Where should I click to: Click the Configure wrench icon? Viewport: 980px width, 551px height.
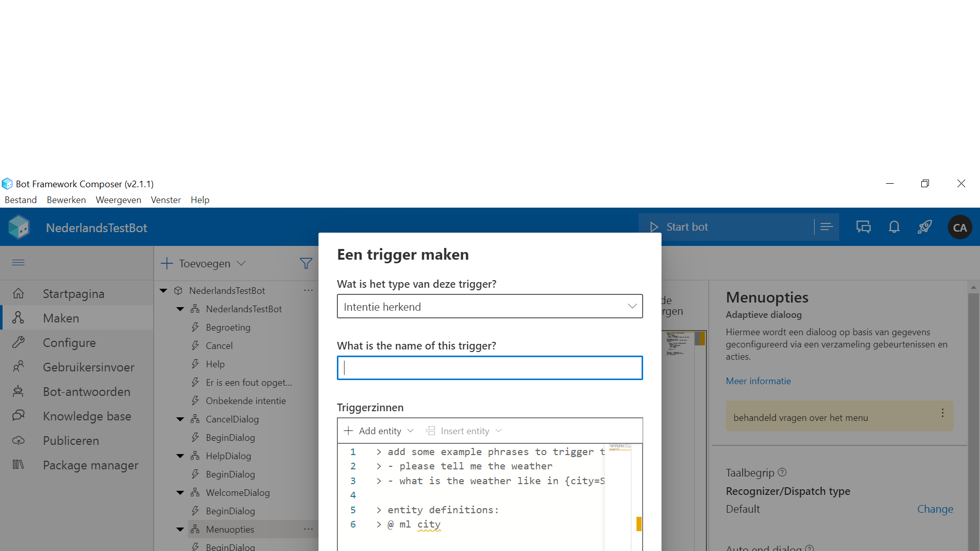[x=18, y=342]
